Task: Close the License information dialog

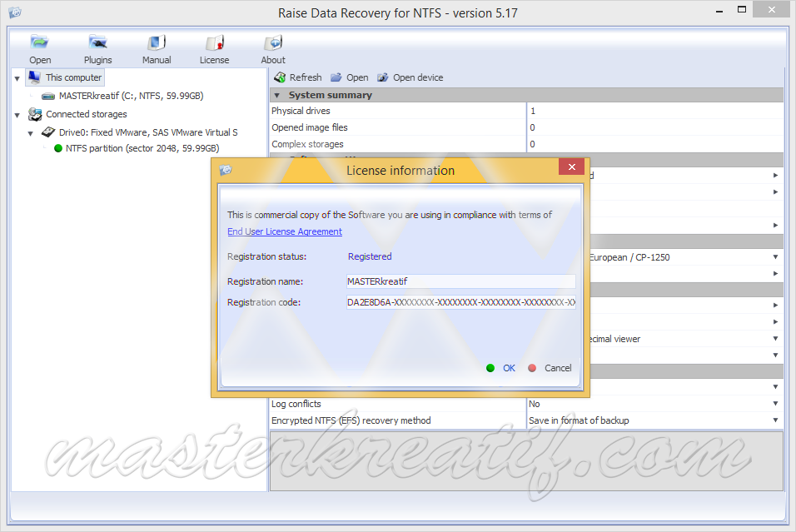Action: pyautogui.click(x=572, y=167)
